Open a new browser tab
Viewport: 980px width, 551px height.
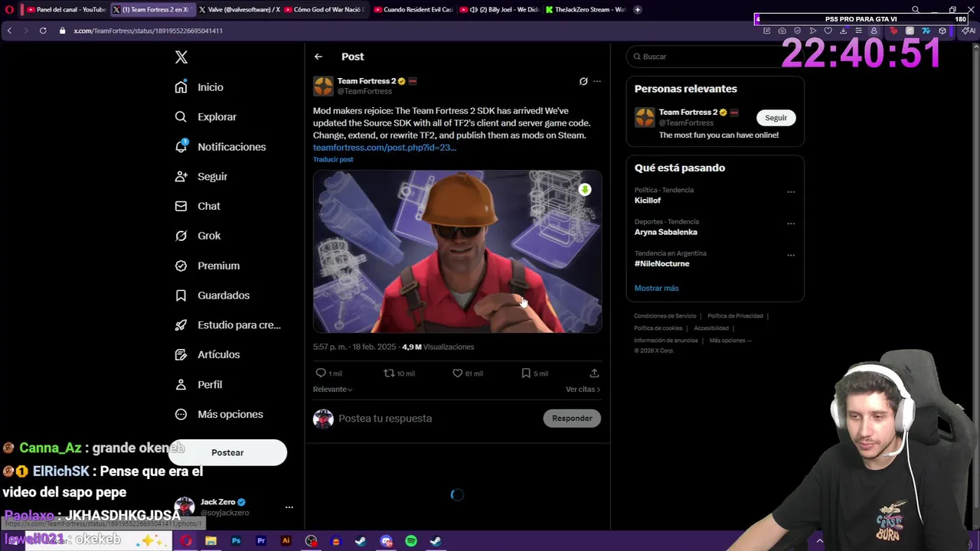coord(638,10)
